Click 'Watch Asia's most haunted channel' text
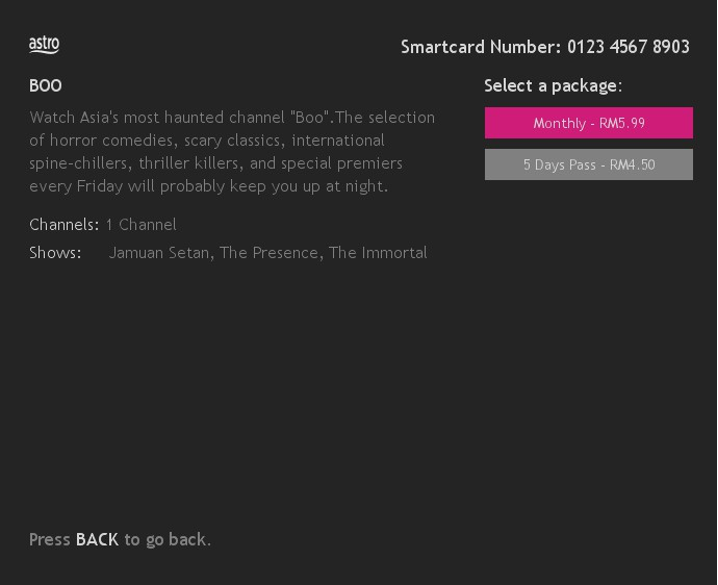The height and width of the screenshot is (585, 718). (x=157, y=118)
